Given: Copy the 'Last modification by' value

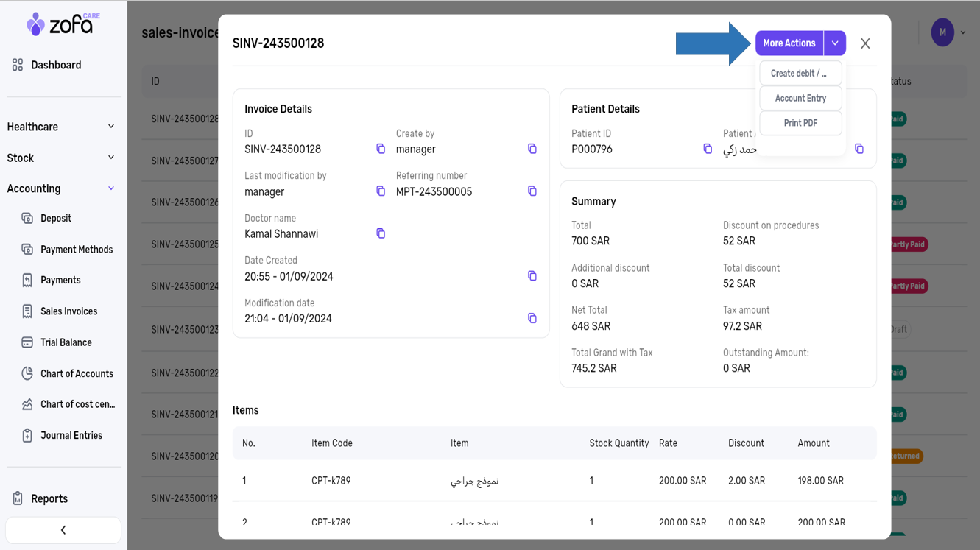Looking at the screenshot, I should 381,191.
